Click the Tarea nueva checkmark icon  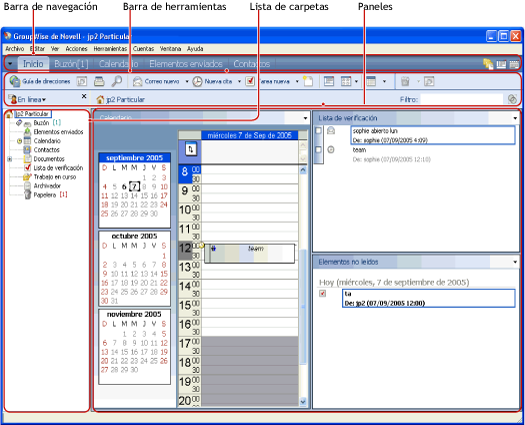click(x=250, y=81)
